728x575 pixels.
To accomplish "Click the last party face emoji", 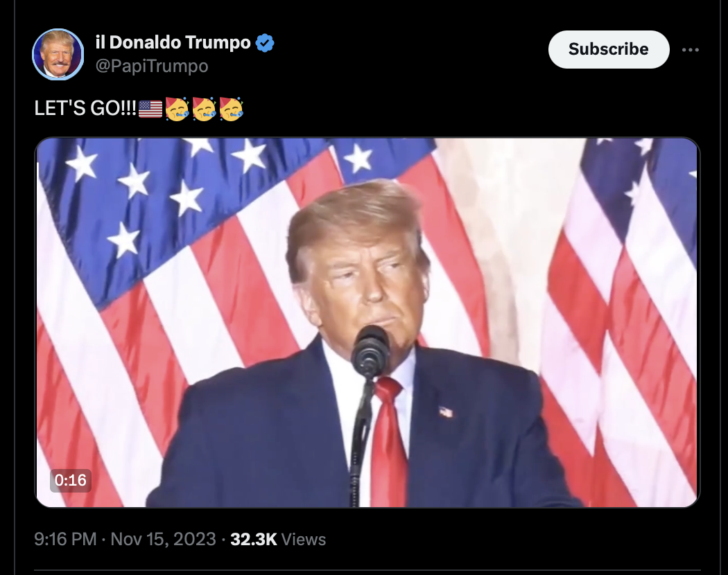I will [231, 109].
